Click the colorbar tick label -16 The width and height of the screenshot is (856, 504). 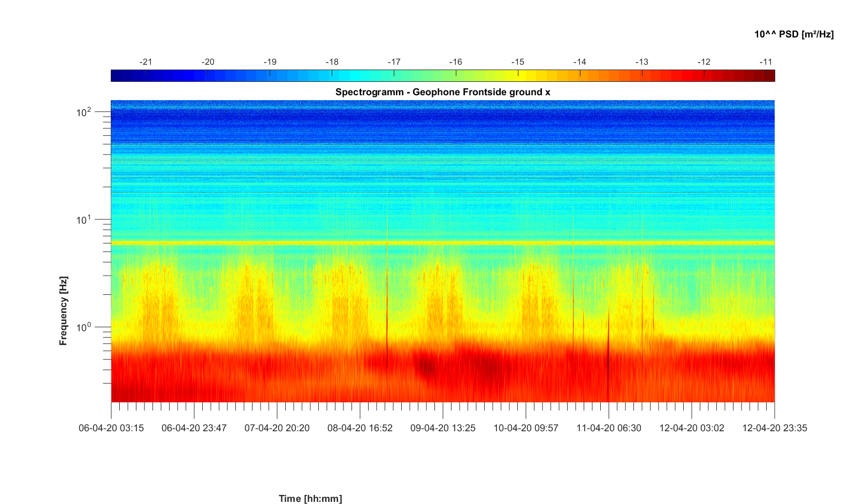(x=455, y=62)
